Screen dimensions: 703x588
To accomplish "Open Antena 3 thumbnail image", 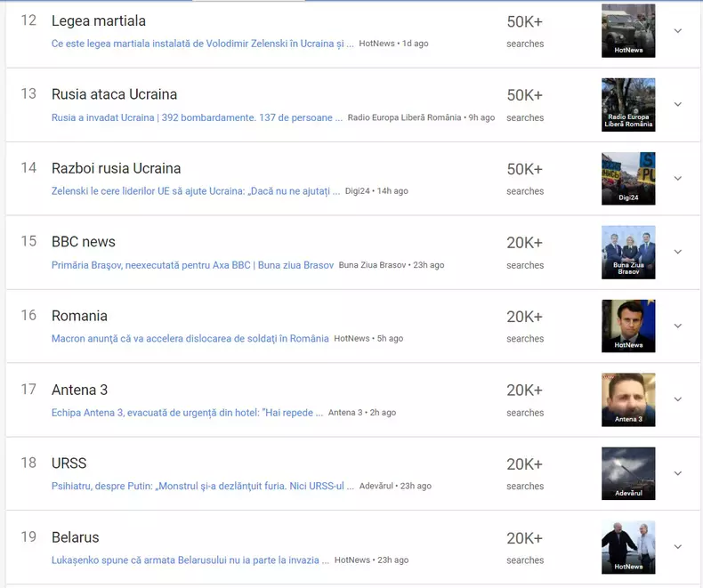I will pyautogui.click(x=628, y=399).
